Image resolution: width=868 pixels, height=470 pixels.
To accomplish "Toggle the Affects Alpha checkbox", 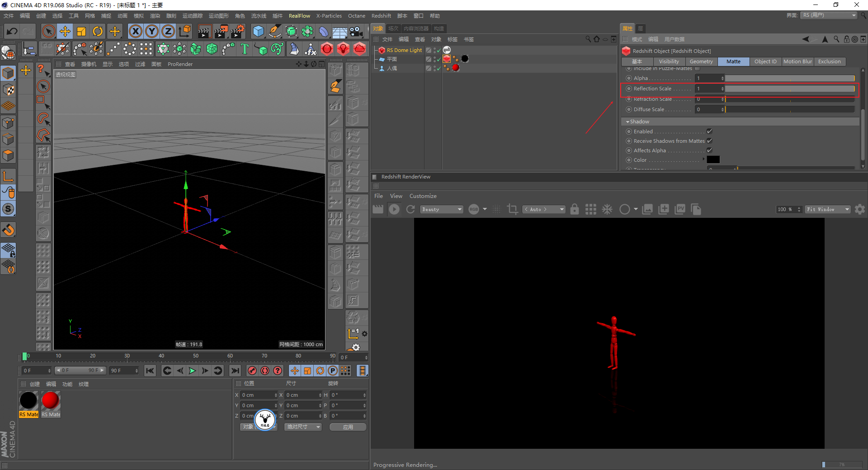I will click(709, 150).
